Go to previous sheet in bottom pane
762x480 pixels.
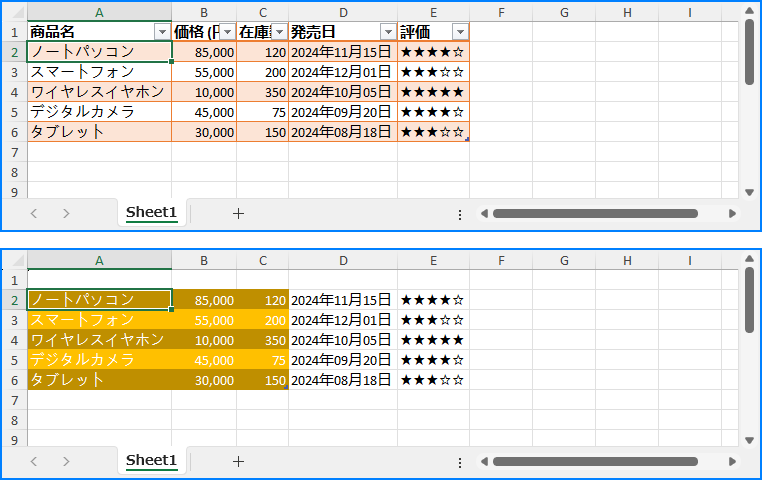pos(34,461)
